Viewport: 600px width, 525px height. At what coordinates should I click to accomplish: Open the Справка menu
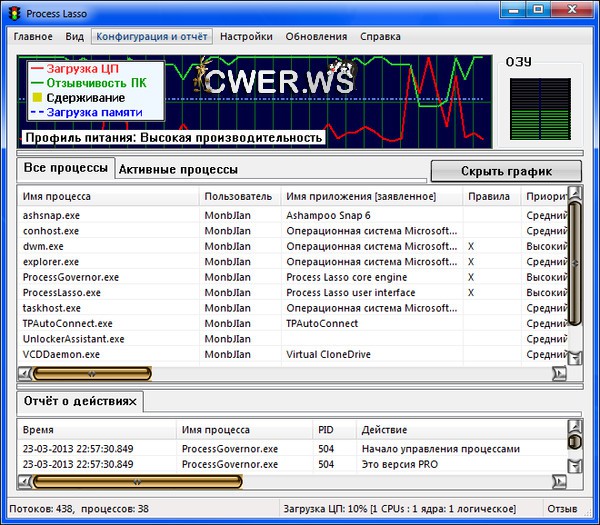[380, 36]
